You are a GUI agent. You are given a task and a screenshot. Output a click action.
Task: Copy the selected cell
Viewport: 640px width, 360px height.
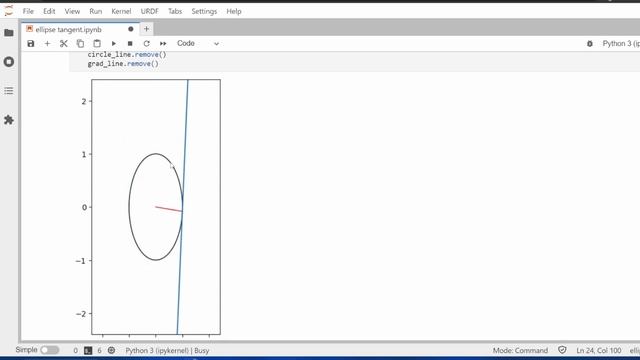[x=80, y=43]
